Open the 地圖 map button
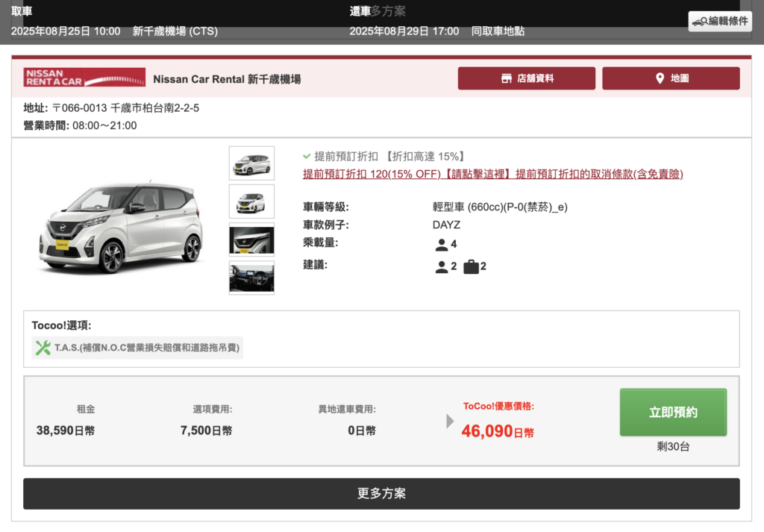Screen dimensions: 764x532 (671, 78)
